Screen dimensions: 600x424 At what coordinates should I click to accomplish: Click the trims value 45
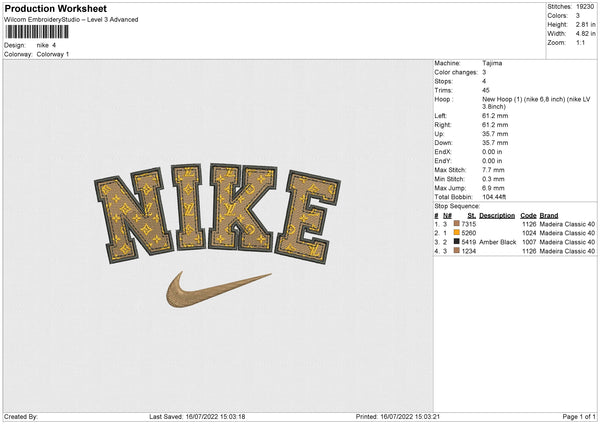coord(486,90)
